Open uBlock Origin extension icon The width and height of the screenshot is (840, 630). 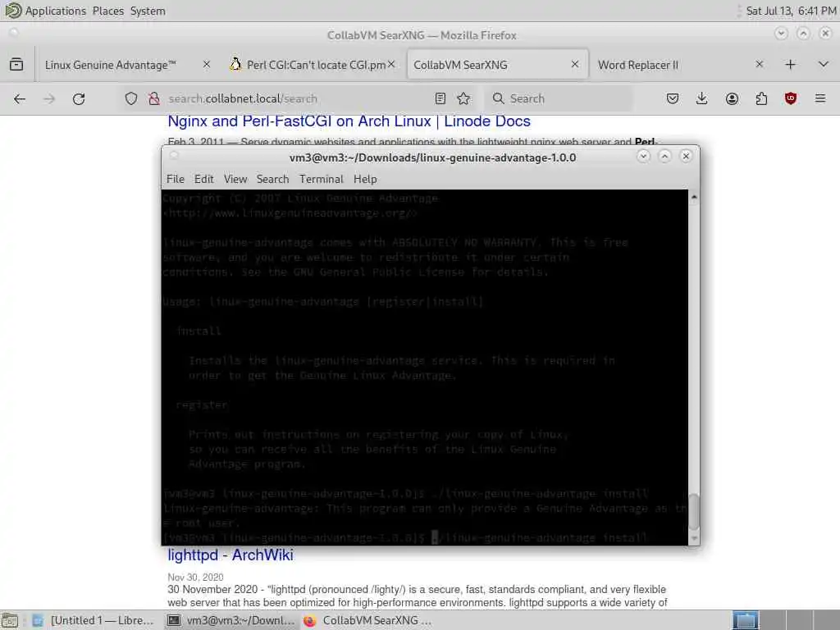(791, 98)
